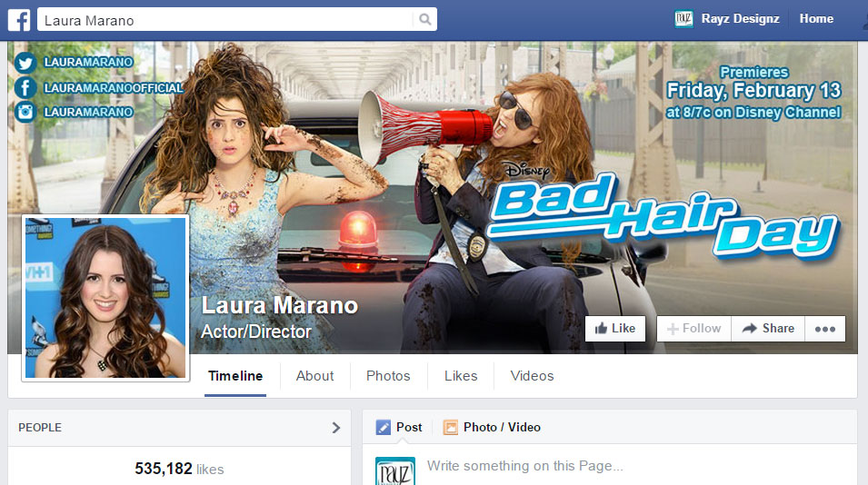
Task: Click the Home link in top bar
Action: 816,19
